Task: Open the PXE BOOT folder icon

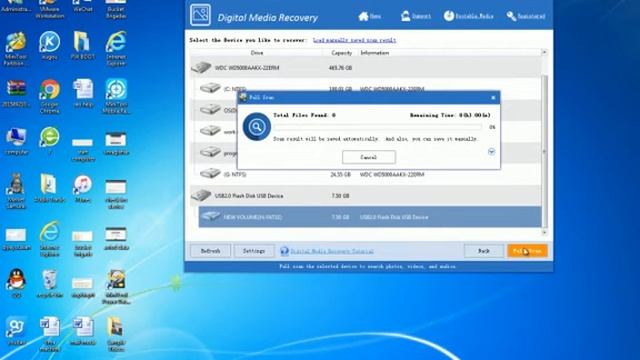Action: (82, 46)
